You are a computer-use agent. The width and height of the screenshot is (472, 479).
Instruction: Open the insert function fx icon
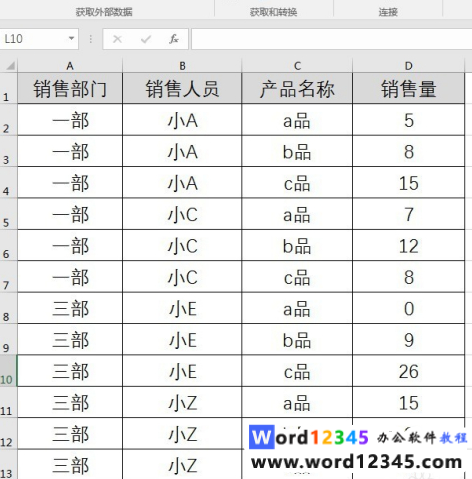(x=174, y=39)
